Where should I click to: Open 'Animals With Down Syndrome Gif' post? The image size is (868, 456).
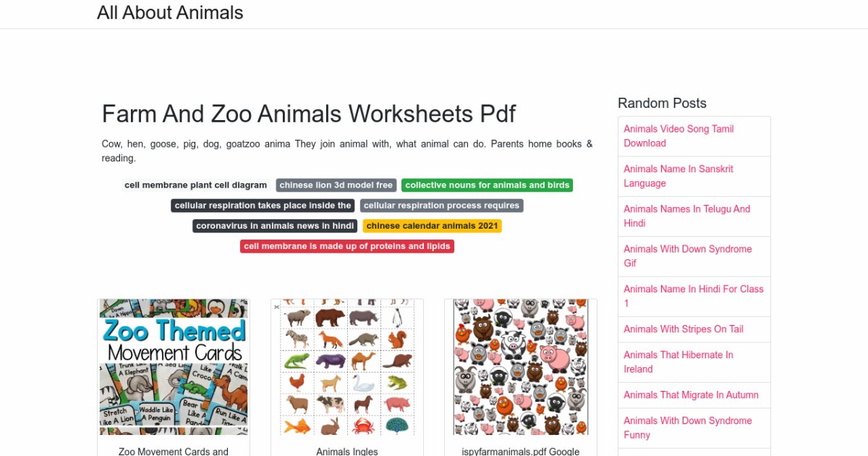click(x=687, y=256)
